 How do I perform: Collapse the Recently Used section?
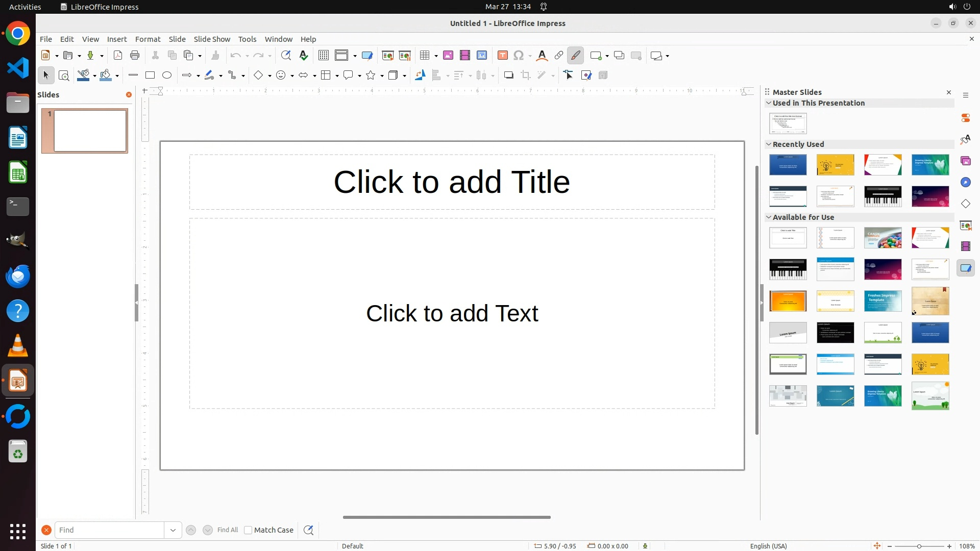[x=769, y=144]
